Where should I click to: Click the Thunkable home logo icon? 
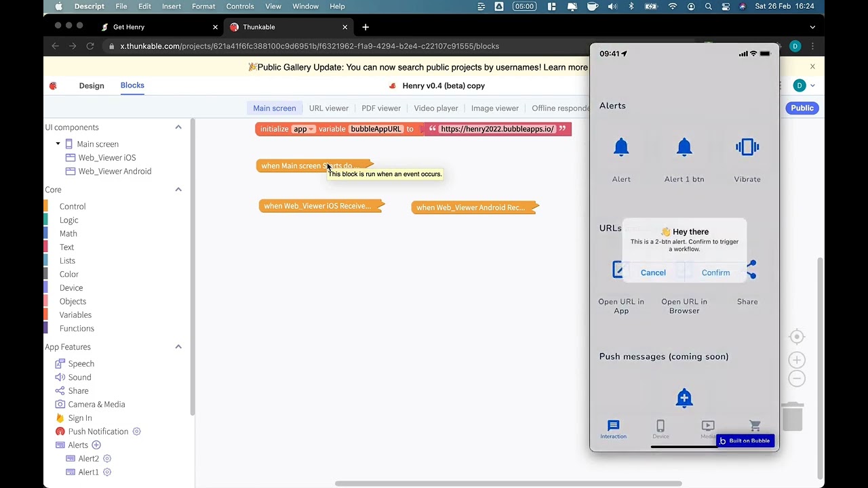click(x=53, y=85)
